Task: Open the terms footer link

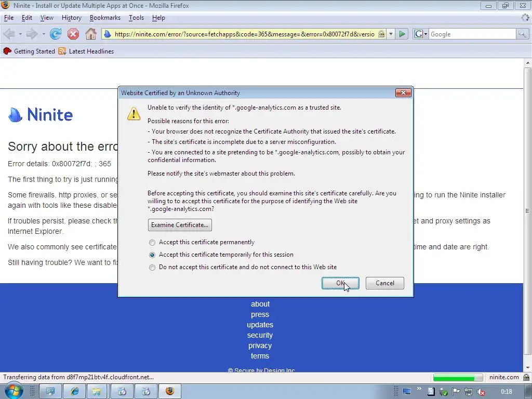Action: click(260, 356)
